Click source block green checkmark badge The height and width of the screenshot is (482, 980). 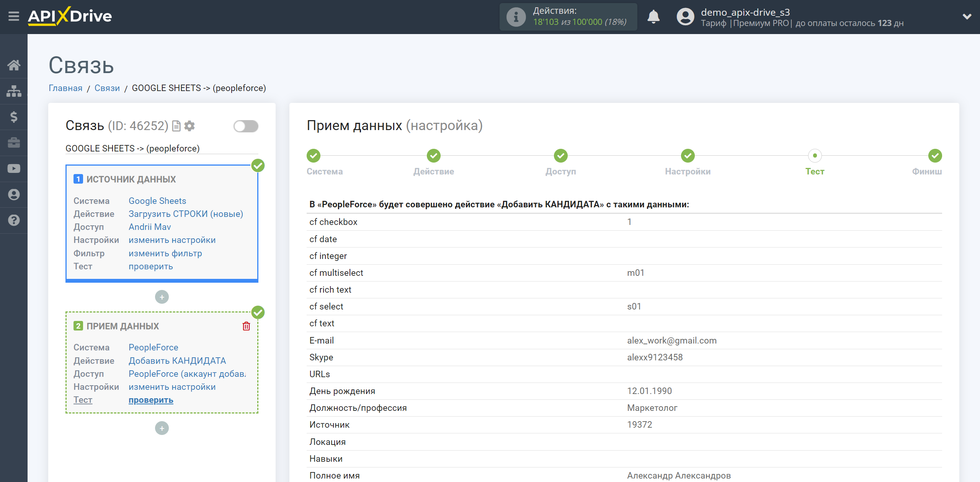tap(258, 166)
